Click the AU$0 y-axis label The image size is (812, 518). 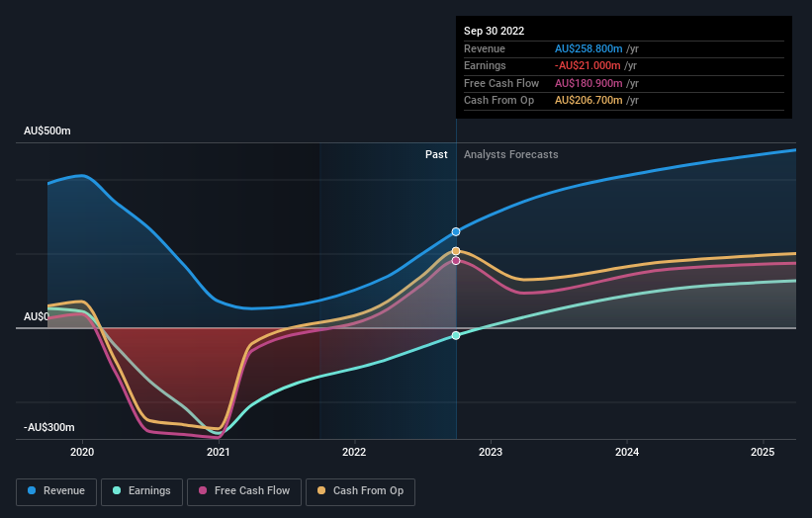click(x=37, y=316)
